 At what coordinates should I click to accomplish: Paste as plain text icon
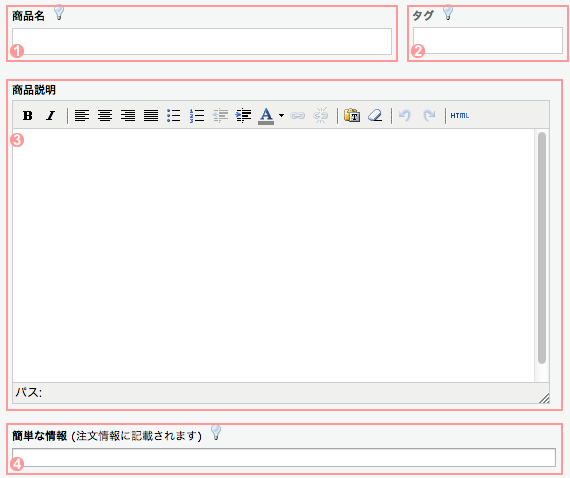pos(352,115)
